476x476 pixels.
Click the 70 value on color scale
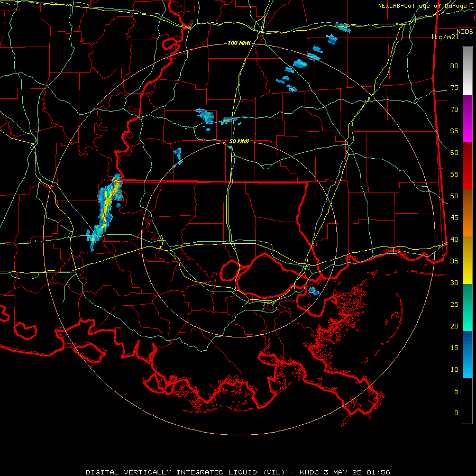(x=454, y=109)
